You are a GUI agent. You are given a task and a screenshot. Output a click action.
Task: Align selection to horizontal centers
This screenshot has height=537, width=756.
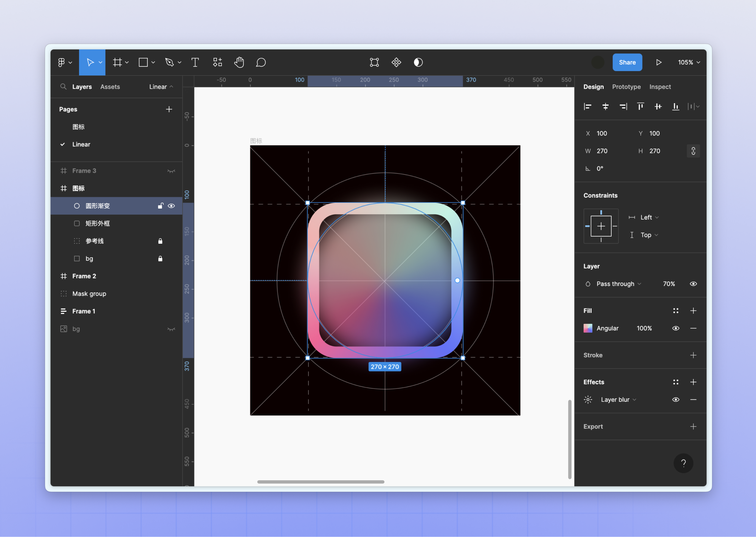[605, 107]
